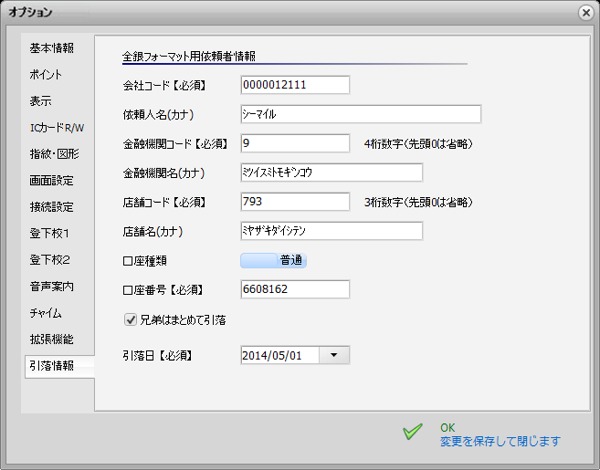Screen dimensions: 600x470
Task: Focus the 金融機関コード input field
Action: tap(295, 143)
